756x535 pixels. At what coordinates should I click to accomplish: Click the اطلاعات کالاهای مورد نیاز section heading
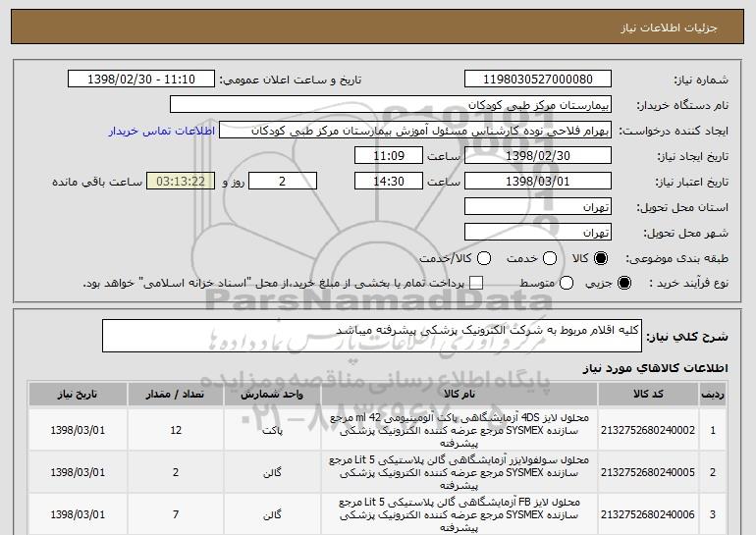coord(655,368)
